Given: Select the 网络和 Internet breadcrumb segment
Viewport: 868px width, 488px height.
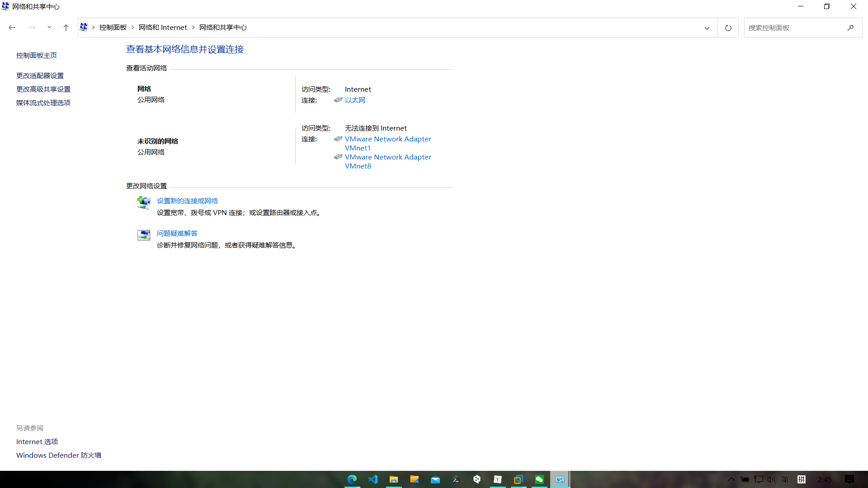Looking at the screenshot, I should pyautogui.click(x=163, y=28).
